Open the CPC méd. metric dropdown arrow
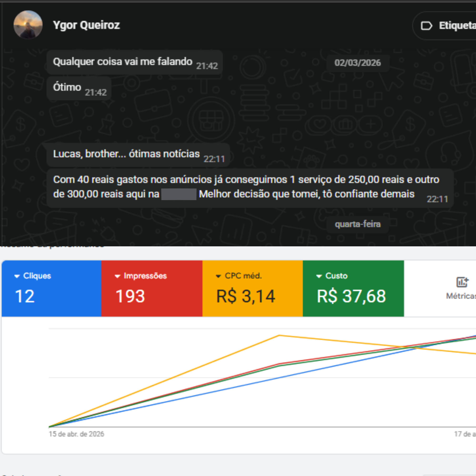 [x=218, y=276]
